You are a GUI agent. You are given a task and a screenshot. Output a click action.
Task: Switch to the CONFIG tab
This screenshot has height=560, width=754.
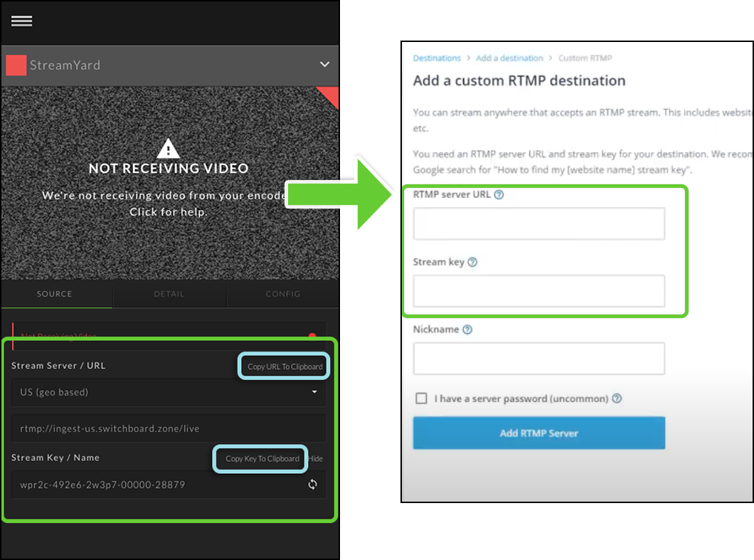[x=283, y=294]
